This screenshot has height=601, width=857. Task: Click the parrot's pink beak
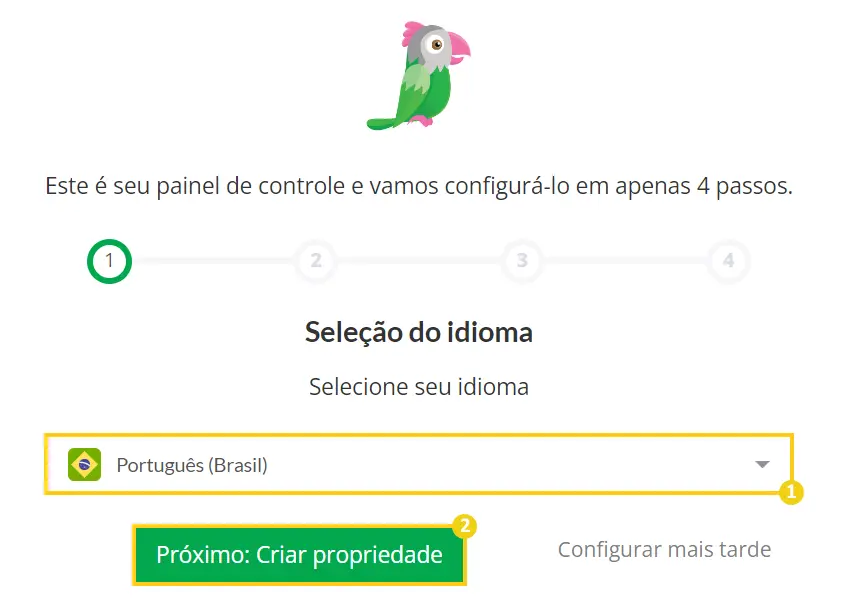point(459,48)
